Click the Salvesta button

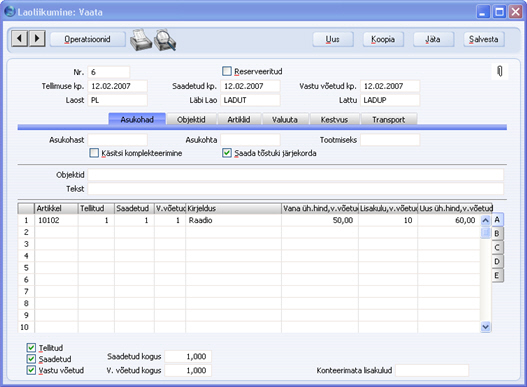tap(484, 39)
